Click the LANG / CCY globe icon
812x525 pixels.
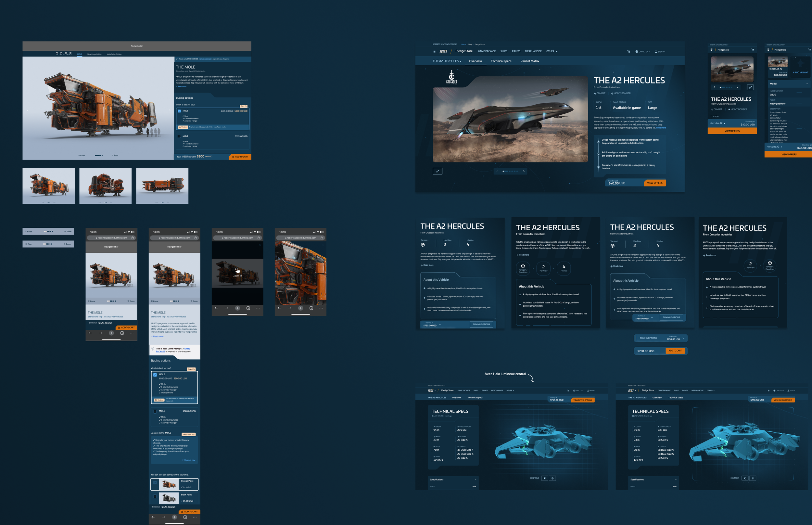click(x=637, y=51)
